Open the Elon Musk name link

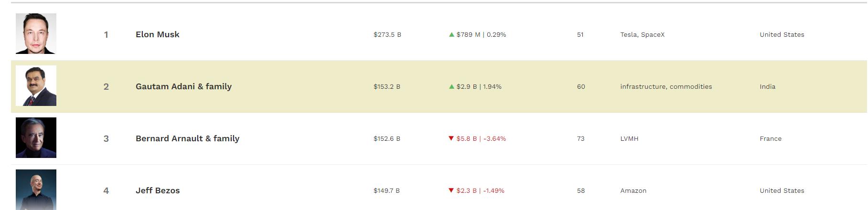pos(158,34)
